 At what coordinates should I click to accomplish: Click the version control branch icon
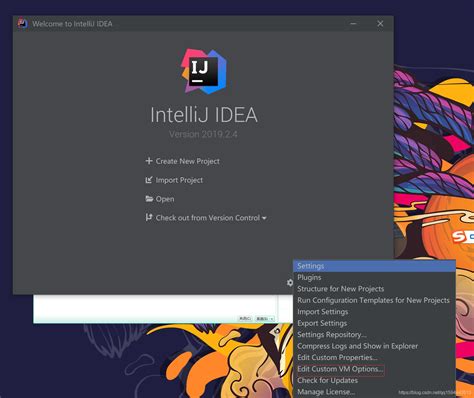click(149, 218)
